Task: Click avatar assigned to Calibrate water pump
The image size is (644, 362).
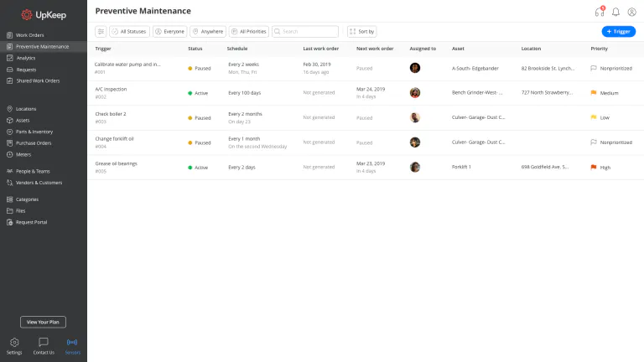Action: 415,68
